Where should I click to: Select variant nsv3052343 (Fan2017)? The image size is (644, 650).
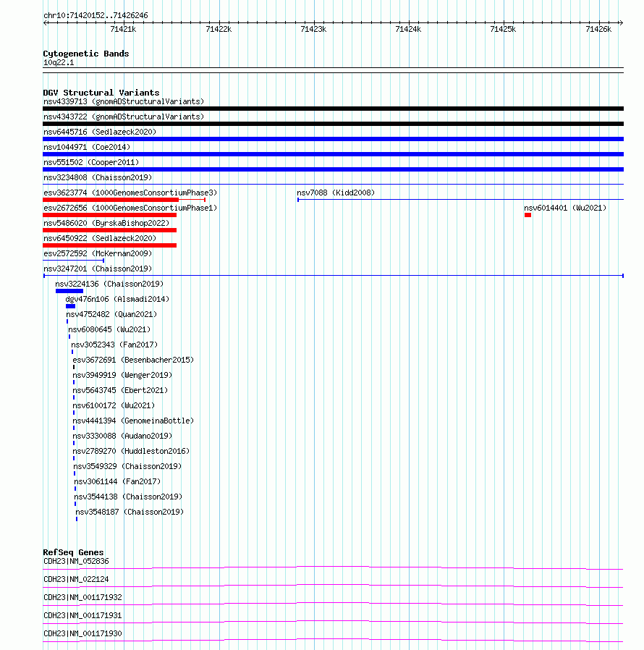pyautogui.click(x=114, y=345)
